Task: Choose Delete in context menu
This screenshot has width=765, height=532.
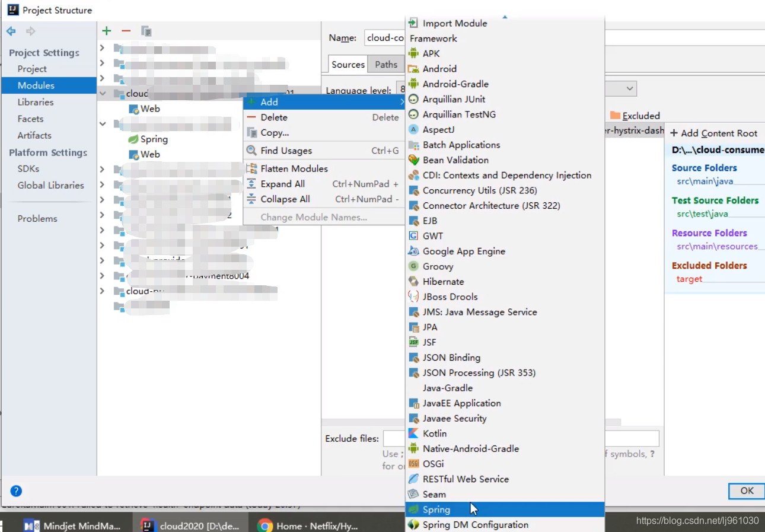Action: [x=324, y=117]
